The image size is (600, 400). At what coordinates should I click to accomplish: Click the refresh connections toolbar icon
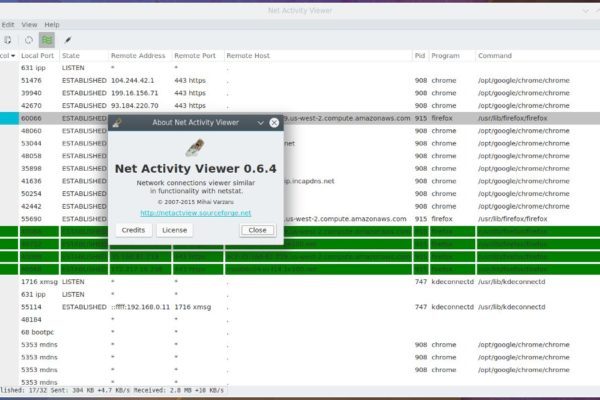point(29,40)
